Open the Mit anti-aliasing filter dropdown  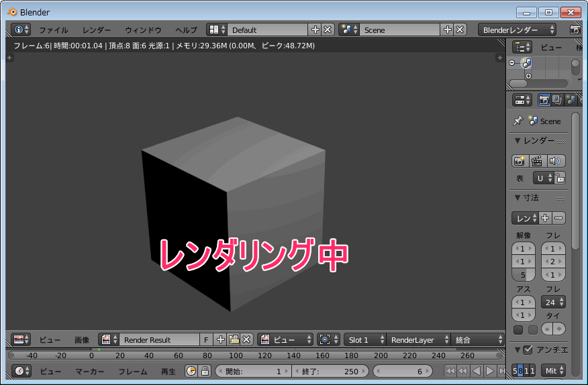(553, 371)
